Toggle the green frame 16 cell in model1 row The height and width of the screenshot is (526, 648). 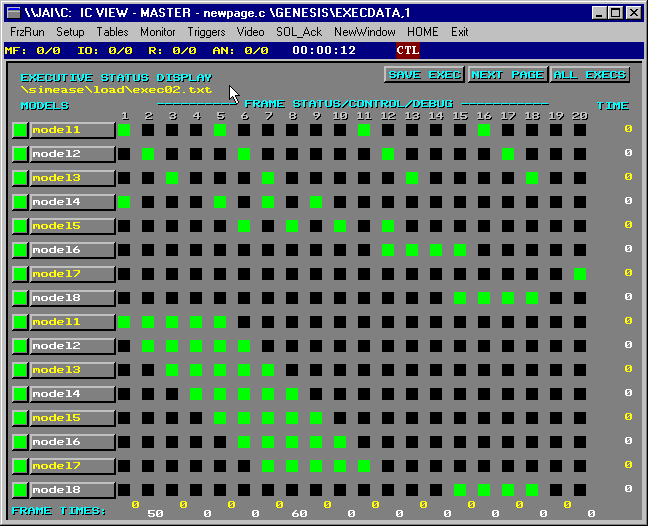[484, 130]
